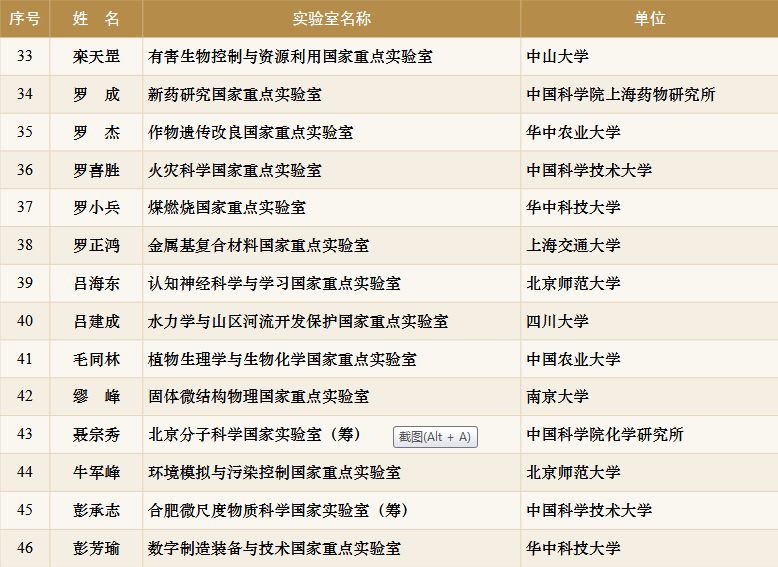Click 四川大学 in row 40
This screenshot has height=567, width=778.
[557, 321]
